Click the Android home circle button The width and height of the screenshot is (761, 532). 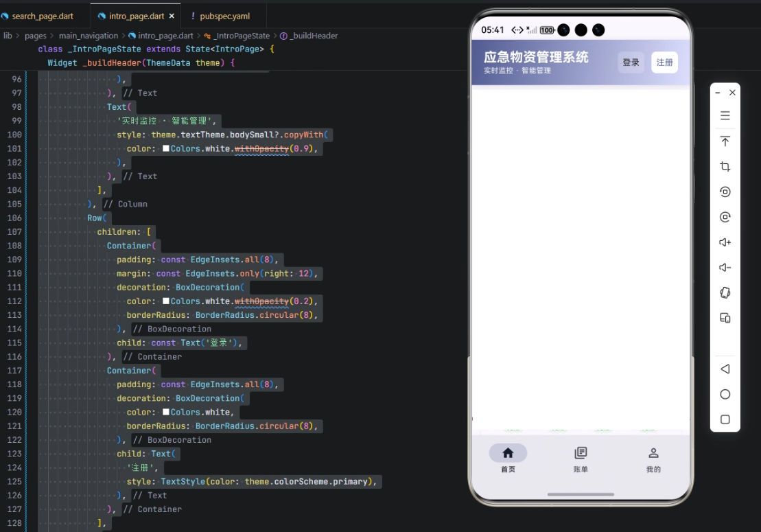click(x=725, y=394)
